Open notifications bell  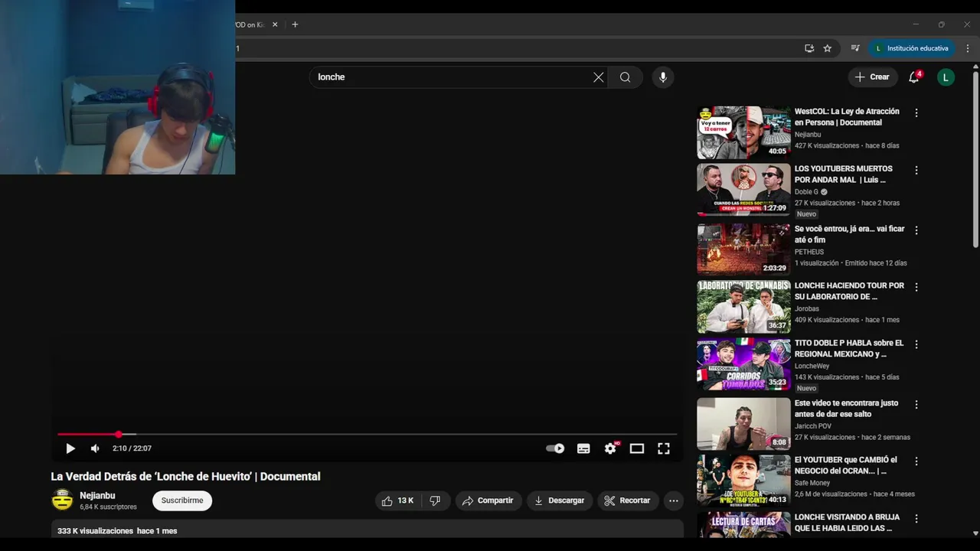tap(914, 77)
